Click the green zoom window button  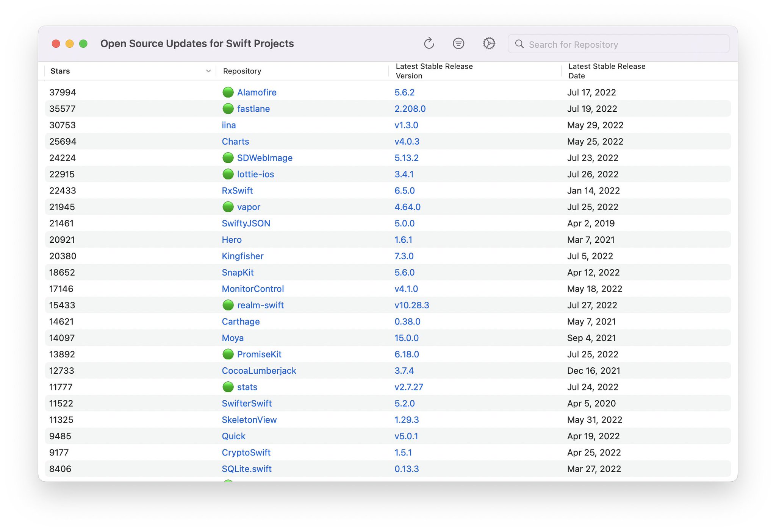coord(83,44)
